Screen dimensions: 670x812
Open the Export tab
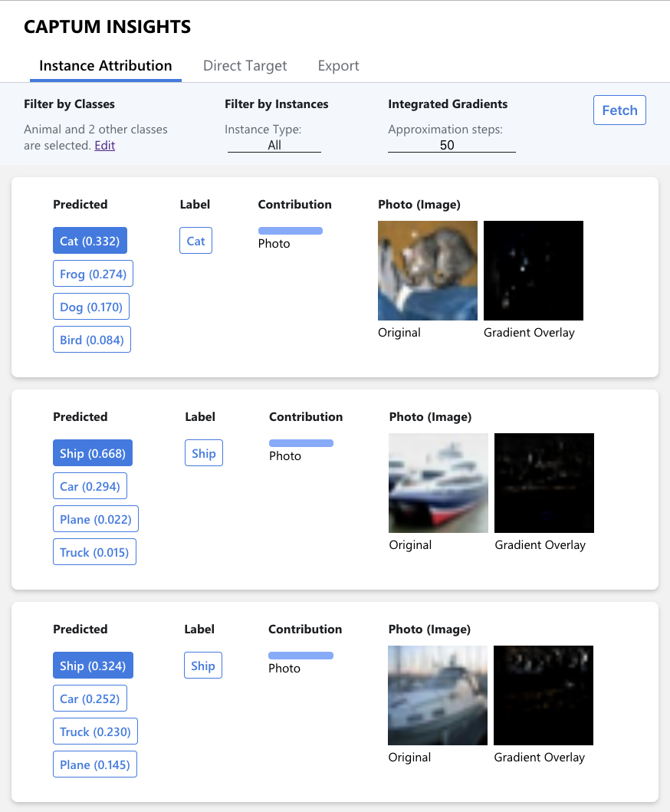(x=338, y=66)
